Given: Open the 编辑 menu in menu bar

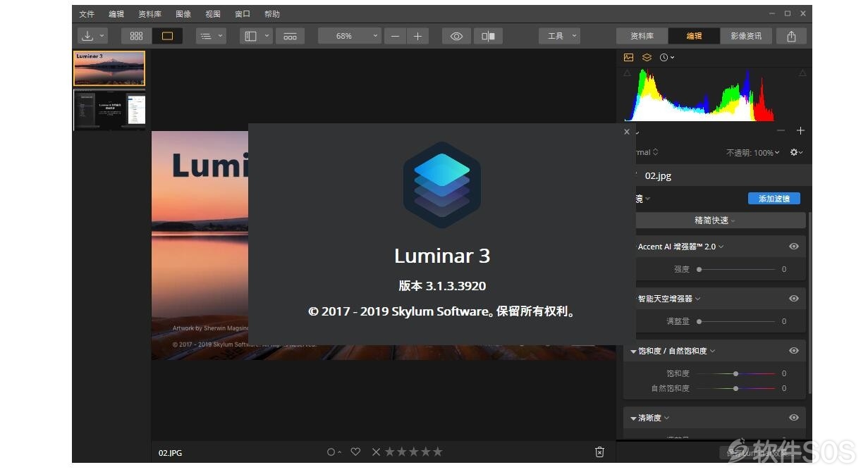Looking at the screenshot, I should pyautogui.click(x=116, y=14).
